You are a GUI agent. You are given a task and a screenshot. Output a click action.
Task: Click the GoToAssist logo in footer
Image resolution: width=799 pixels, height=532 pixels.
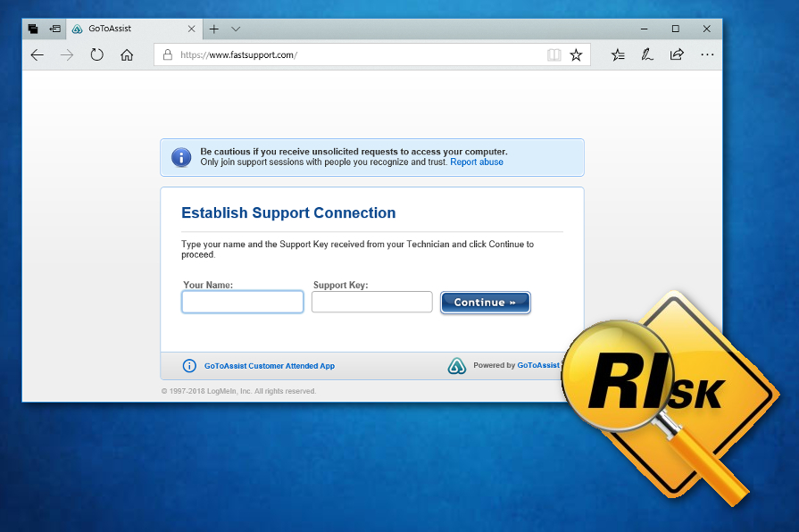coord(456,365)
